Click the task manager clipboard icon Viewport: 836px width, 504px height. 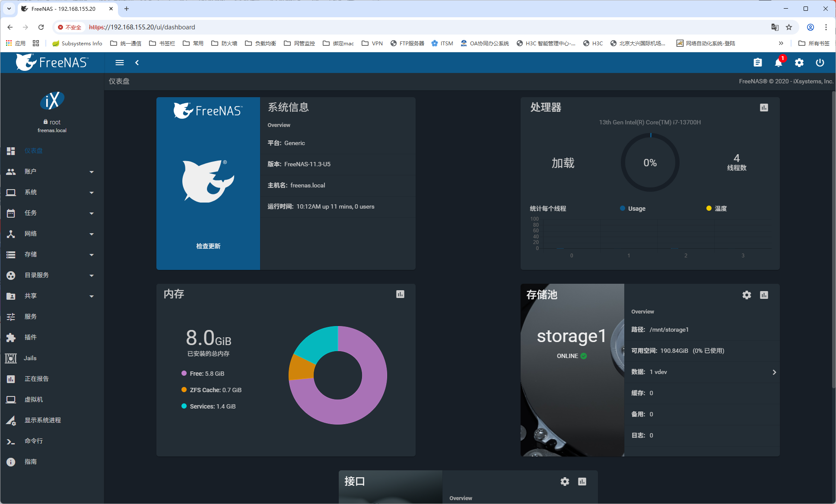coord(757,63)
